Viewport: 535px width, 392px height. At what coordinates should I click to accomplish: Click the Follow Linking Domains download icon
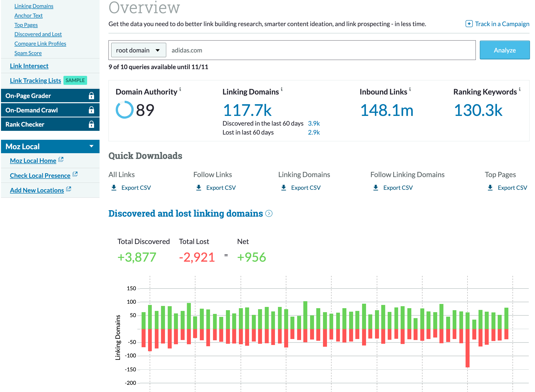coord(376,188)
